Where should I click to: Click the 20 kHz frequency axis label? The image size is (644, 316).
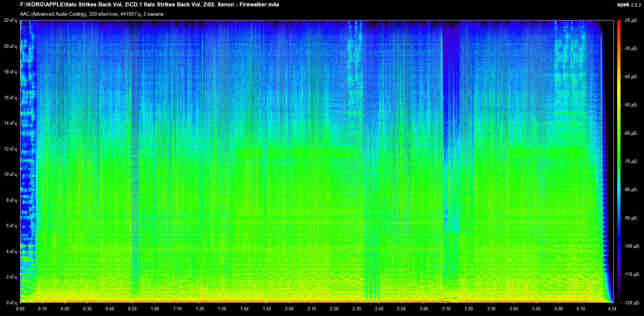(10, 46)
